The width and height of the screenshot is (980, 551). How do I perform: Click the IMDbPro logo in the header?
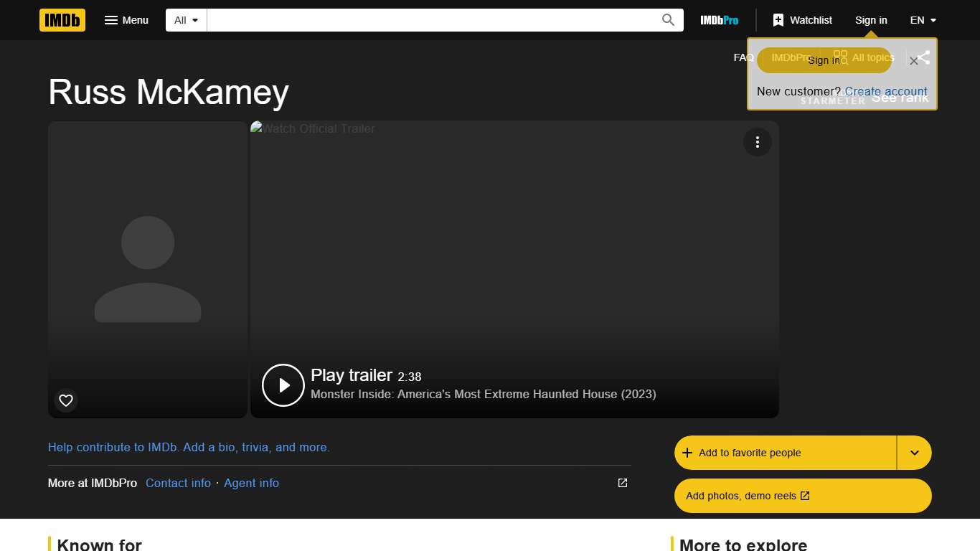(x=718, y=20)
